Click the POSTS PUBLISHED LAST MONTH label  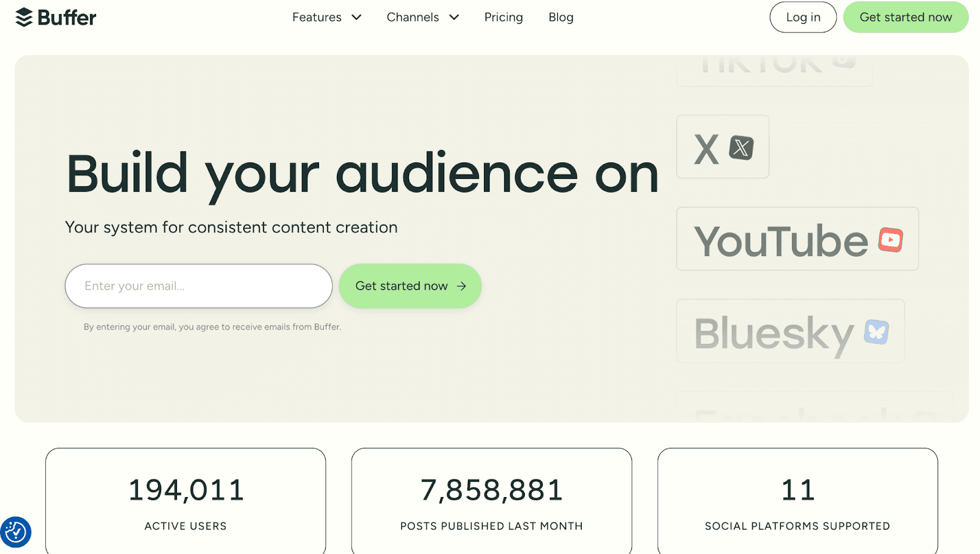tap(492, 526)
